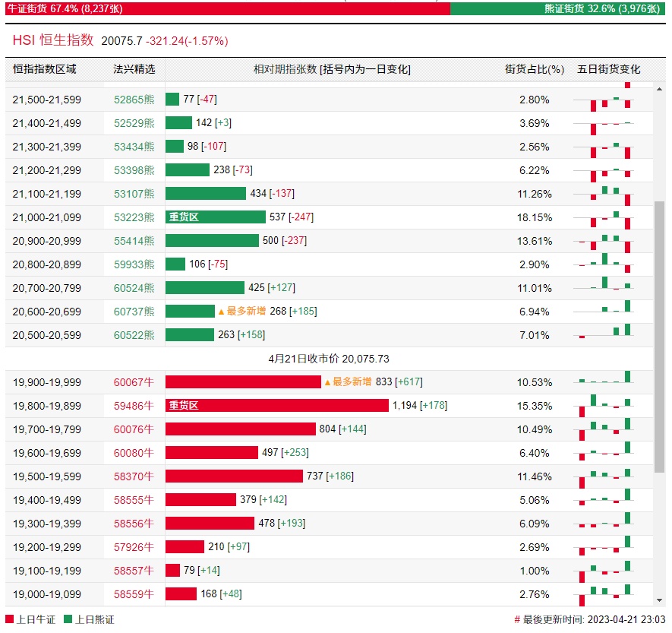Click the 上日熊证 green legend swatch
Image resolution: width=672 pixels, height=633 pixels.
tap(68, 619)
